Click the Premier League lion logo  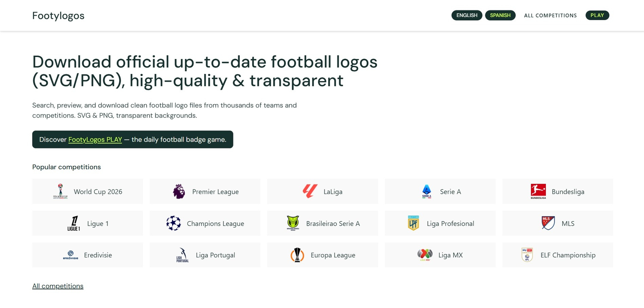point(179,191)
